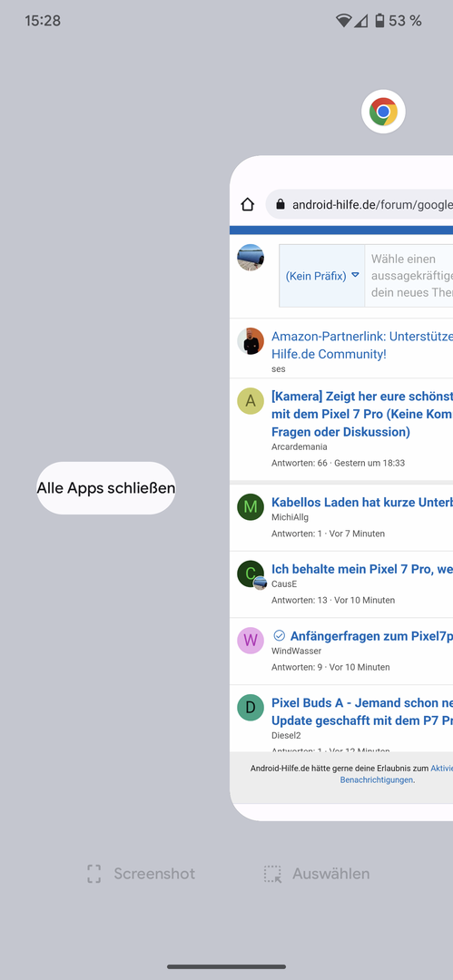
Task: Open the 'Anfängerfragen zum Pixel7' thread
Action: pos(371,636)
